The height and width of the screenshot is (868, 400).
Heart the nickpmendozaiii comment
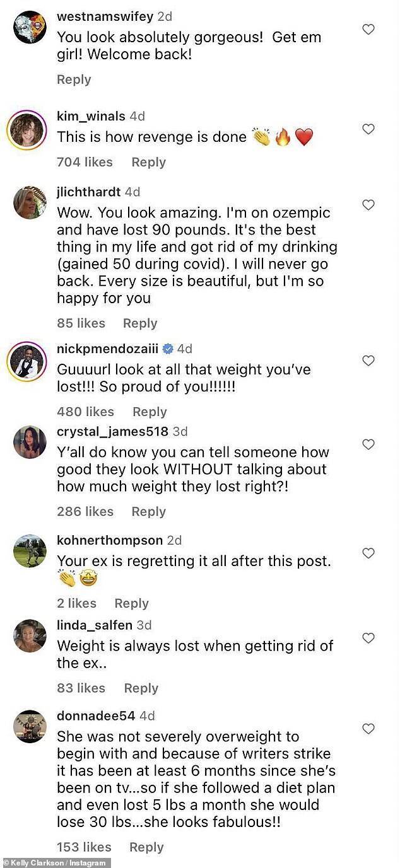368,361
